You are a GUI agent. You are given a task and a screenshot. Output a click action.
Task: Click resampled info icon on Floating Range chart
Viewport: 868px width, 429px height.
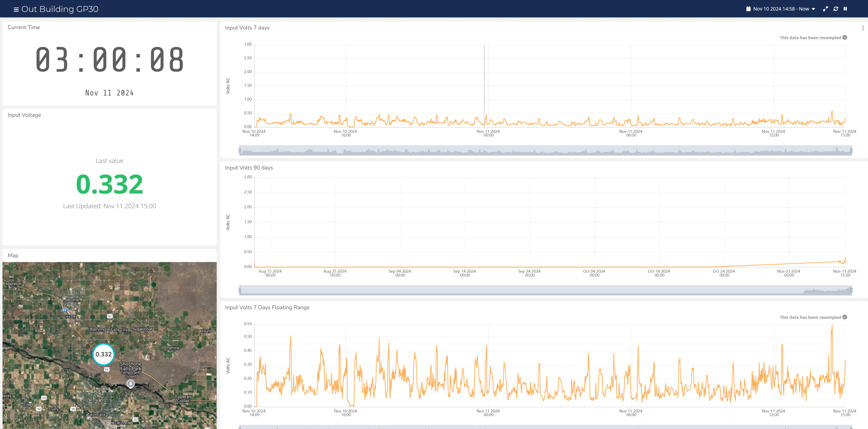click(x=845, y=317)
